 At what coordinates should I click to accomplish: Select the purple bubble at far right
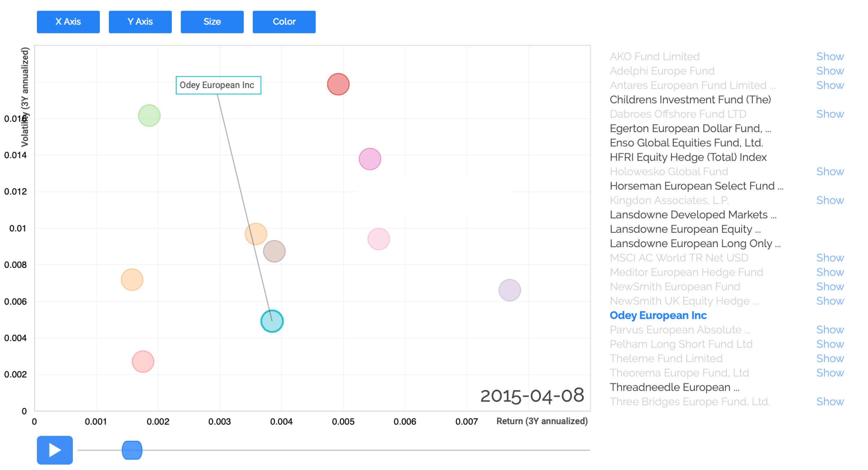pos(509,290)
